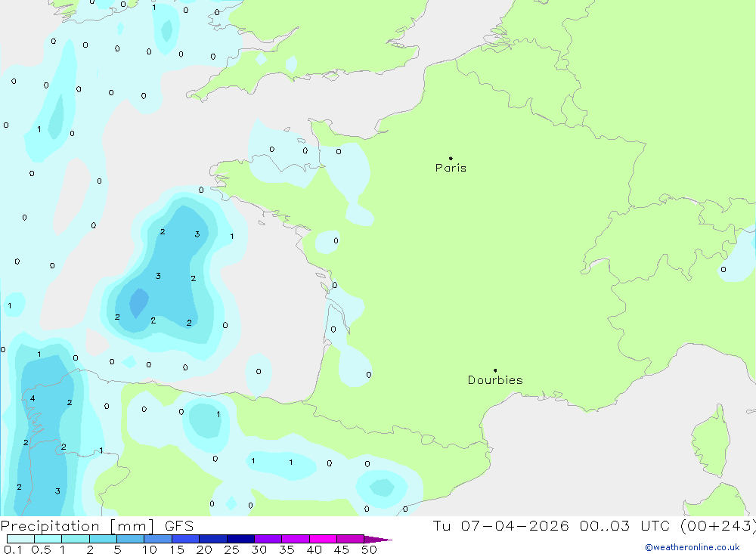Pick the 40–45 mm magenta legend swatch
This screenshot has height=554, width=756.
click(x=323, y=539)
